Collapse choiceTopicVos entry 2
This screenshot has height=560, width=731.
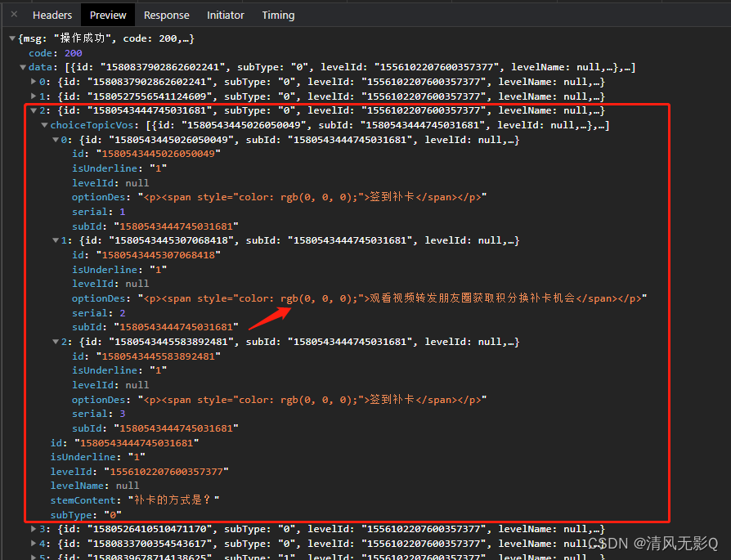tap(56, 342)
